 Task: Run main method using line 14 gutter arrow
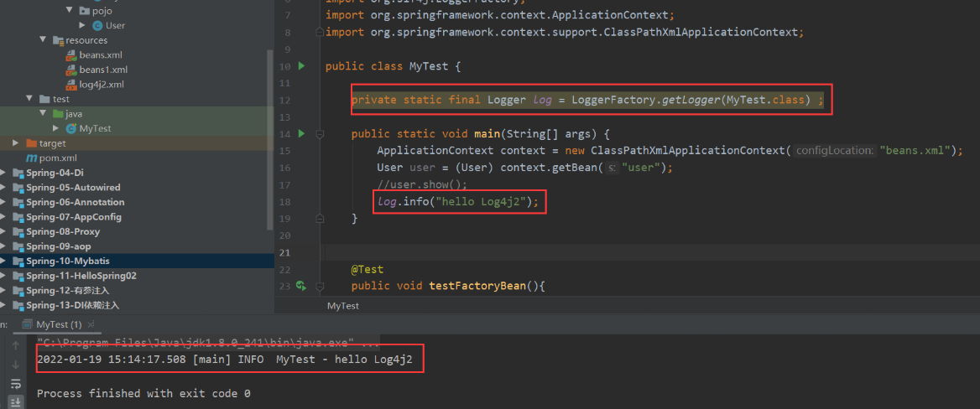click(301, 133)
